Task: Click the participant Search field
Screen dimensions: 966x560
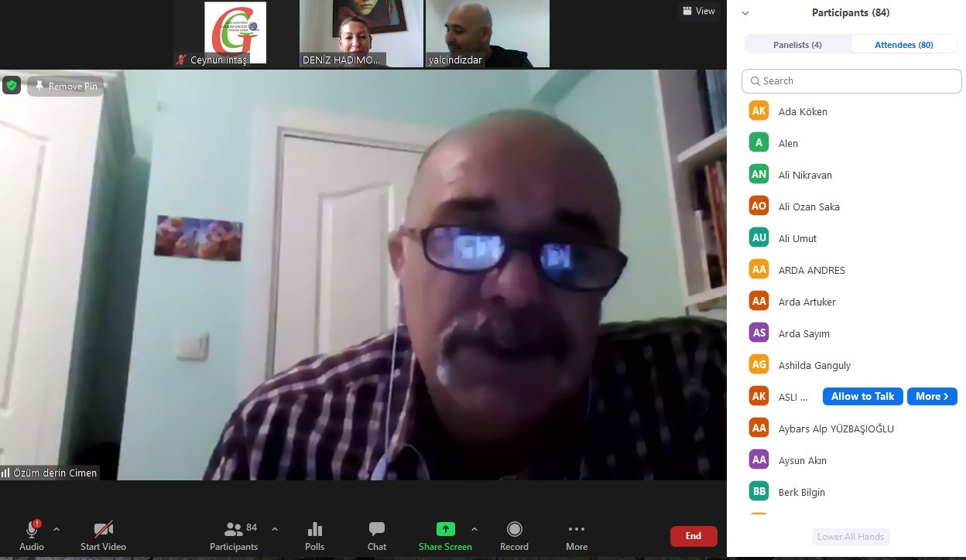Action: coord(851,81)
